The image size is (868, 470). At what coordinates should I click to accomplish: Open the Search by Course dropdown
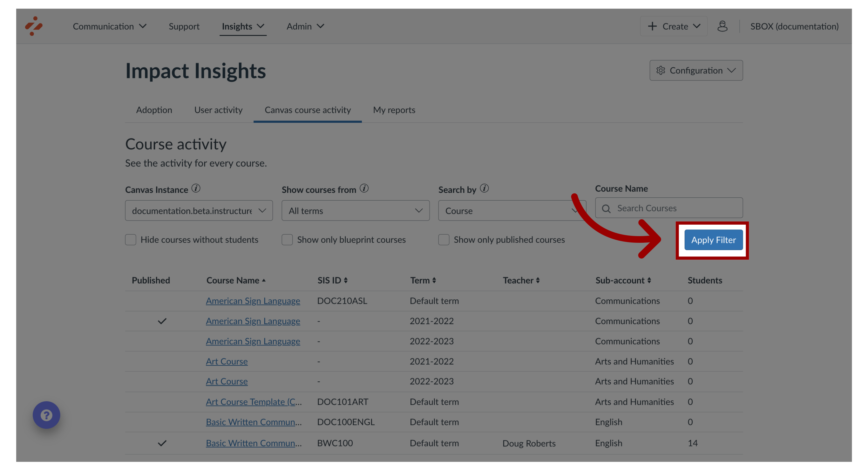[x=512, y=211]
